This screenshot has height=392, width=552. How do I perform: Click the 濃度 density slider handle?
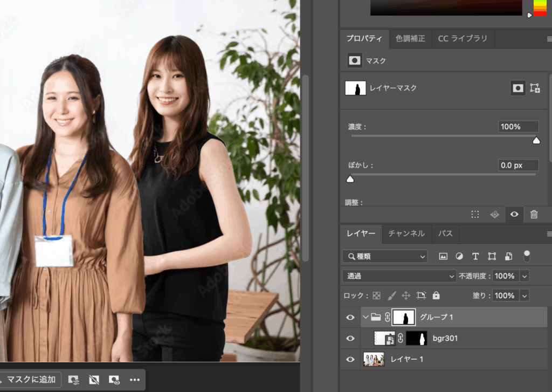click(x=536, y=140)
